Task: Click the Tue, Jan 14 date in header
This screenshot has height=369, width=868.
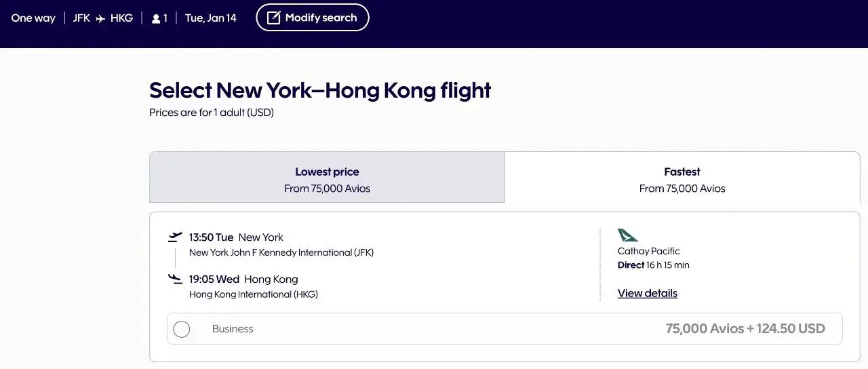Action: click(x=210, y=18)
